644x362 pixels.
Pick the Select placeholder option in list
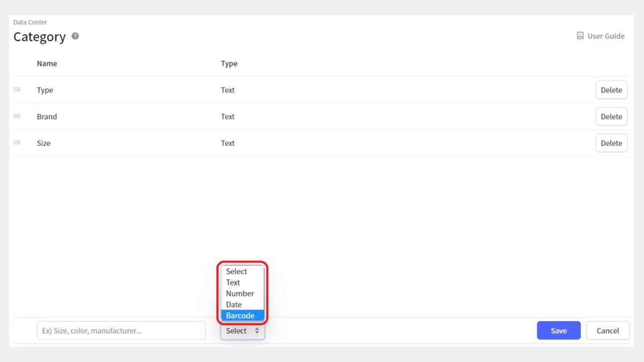[236, 271]
